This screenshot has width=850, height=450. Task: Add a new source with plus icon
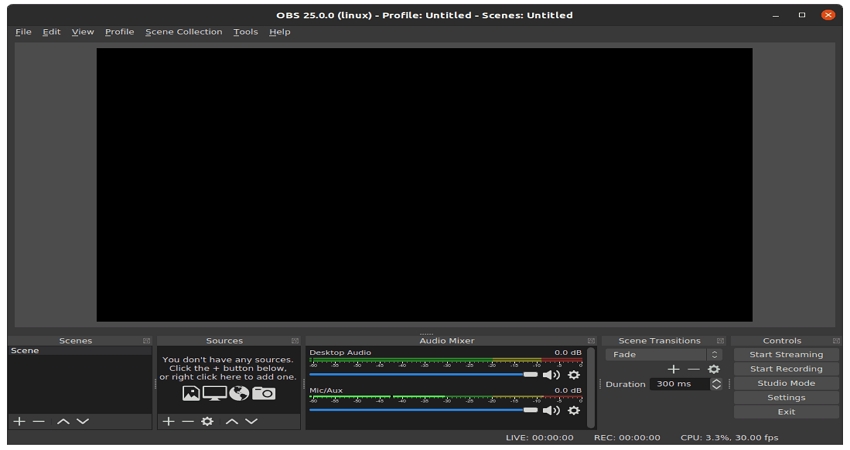pyautogui.click(x=169, y=421)
